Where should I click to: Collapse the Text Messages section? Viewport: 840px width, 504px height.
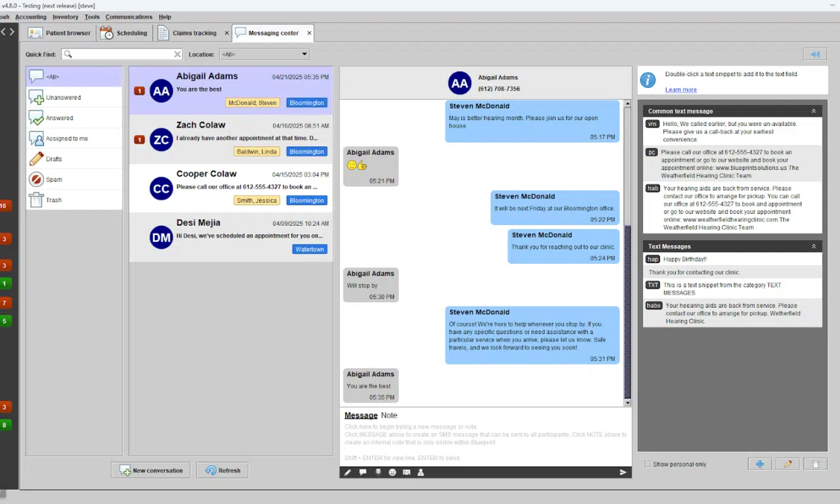814,246
